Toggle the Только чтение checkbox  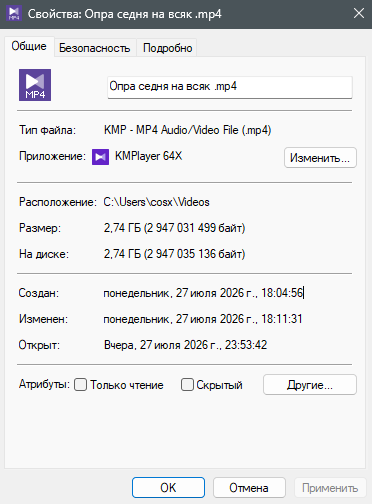click(x=80, y=384)
